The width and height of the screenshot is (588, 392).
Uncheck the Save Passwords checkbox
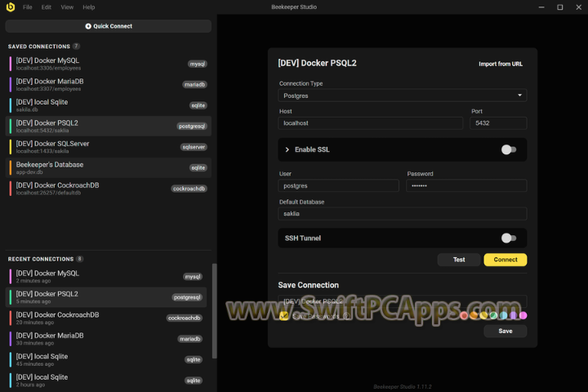click(x=284, y=316)
